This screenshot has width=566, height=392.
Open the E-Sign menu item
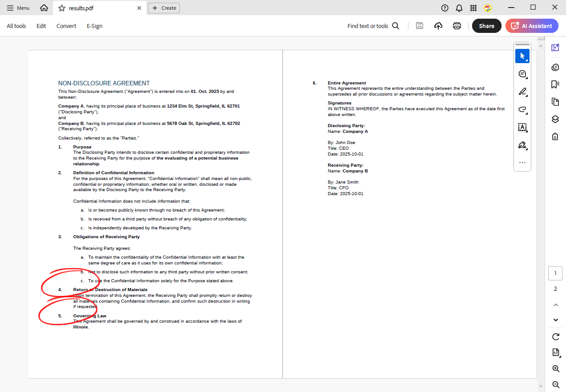(x=95, y=26)
